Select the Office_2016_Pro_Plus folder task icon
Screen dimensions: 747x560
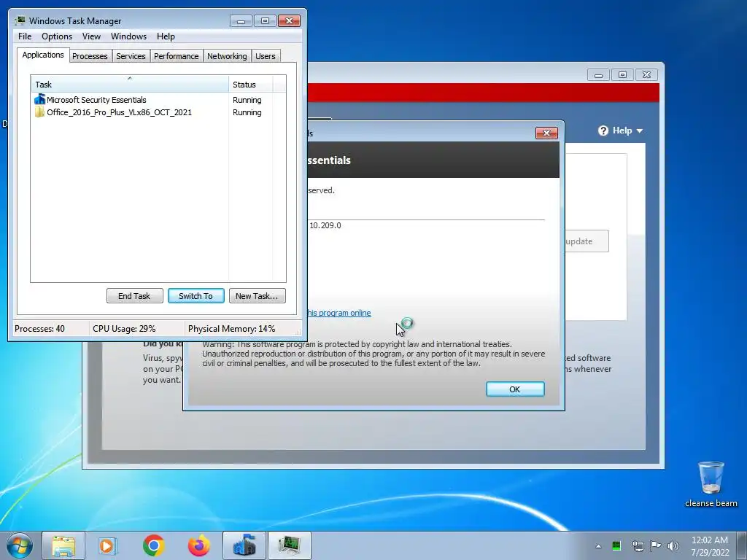(39, 112)
